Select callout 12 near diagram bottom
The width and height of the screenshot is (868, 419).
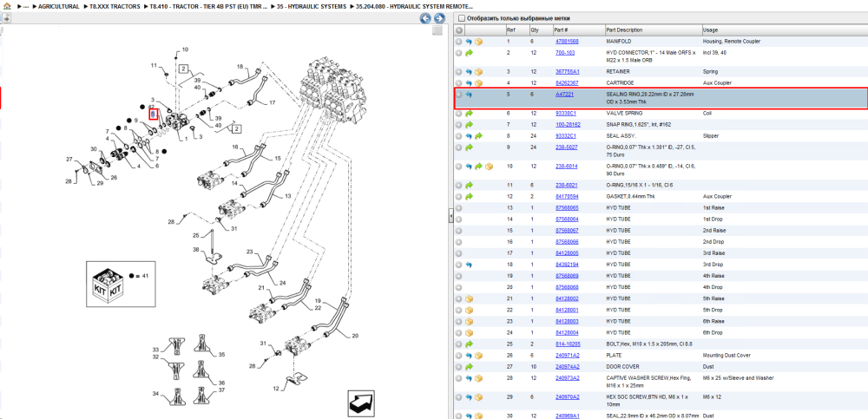tap(276, 389)
